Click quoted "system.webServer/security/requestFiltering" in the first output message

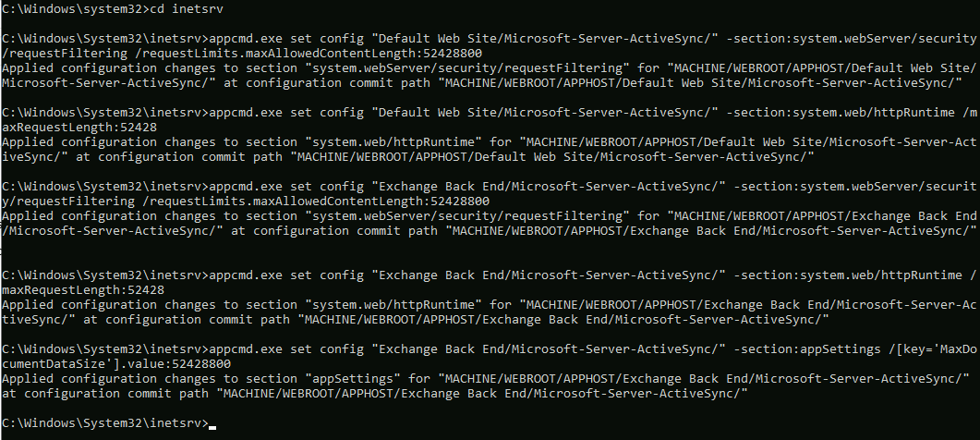(466, 68)
